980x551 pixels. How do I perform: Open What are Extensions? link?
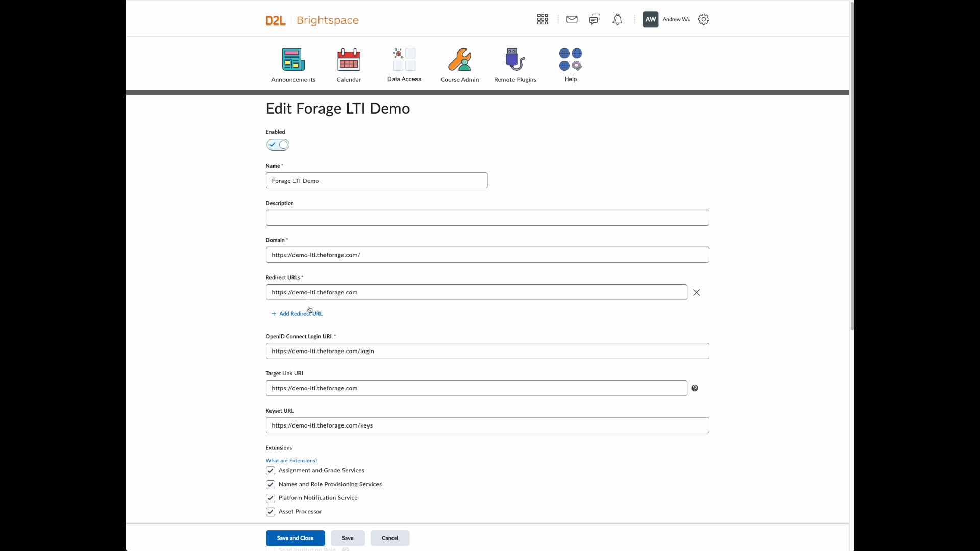pos(291,460)
